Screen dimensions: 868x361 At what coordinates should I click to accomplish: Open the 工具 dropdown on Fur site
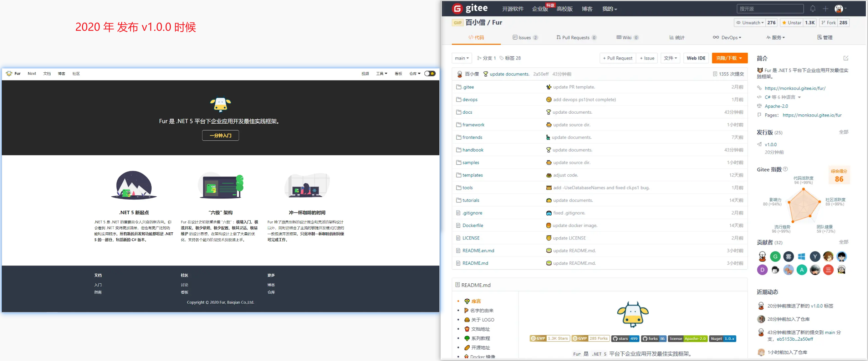[382, 74]
